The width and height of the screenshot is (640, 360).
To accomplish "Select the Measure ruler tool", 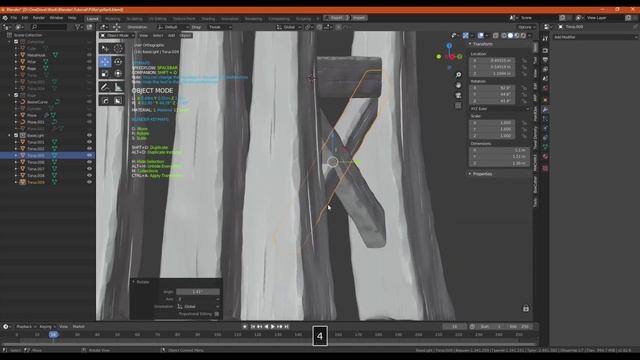I will [118, 87].
